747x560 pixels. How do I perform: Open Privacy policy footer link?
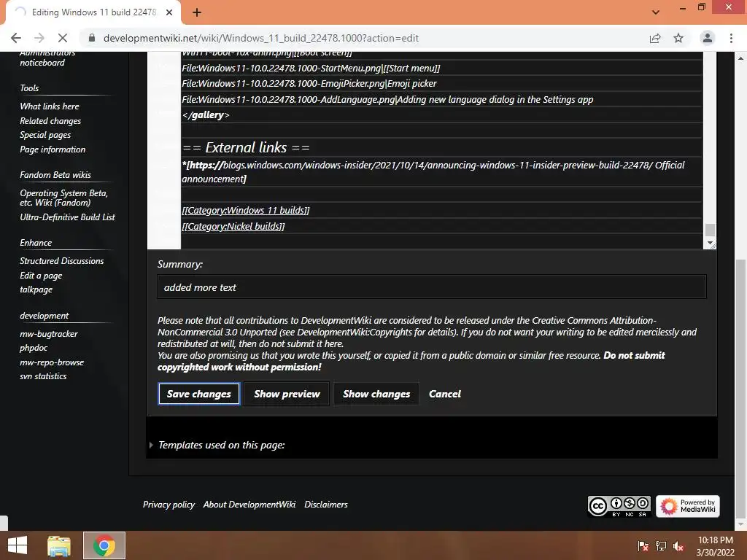click(x=169, y=505)
